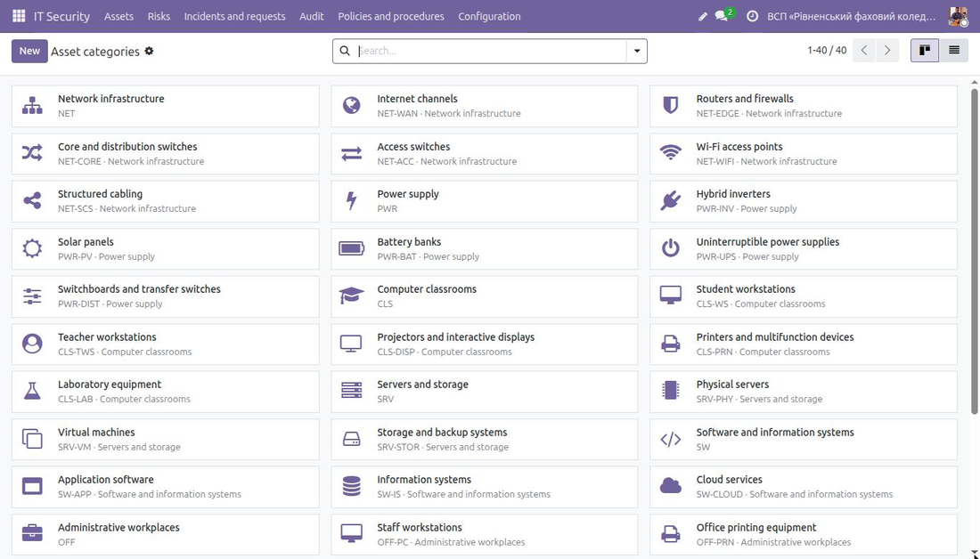Go to the previous page of records
Viewport: 980px width, 559px height.
(x=864, y=51)
